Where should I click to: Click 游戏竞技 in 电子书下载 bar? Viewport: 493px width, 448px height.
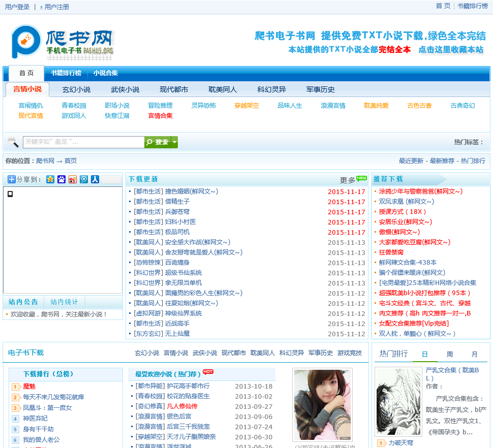point(349,353)
